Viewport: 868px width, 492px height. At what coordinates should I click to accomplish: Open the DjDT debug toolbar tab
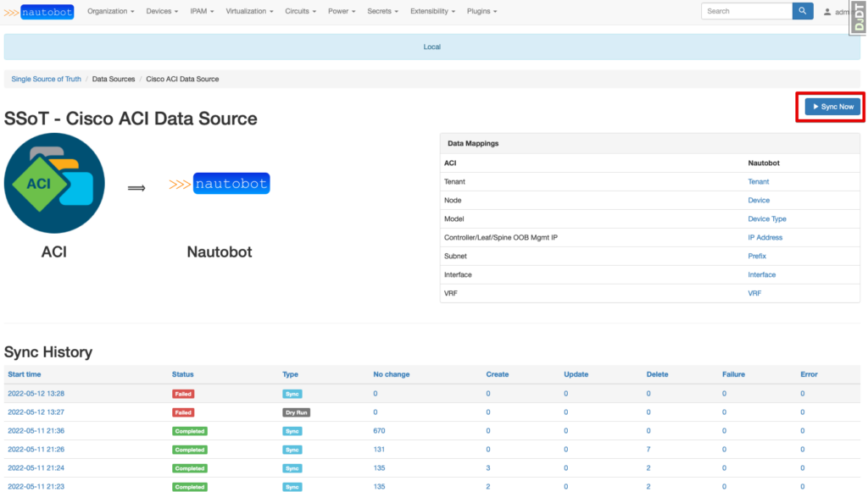pyautogui.click(x=860, y=18)
